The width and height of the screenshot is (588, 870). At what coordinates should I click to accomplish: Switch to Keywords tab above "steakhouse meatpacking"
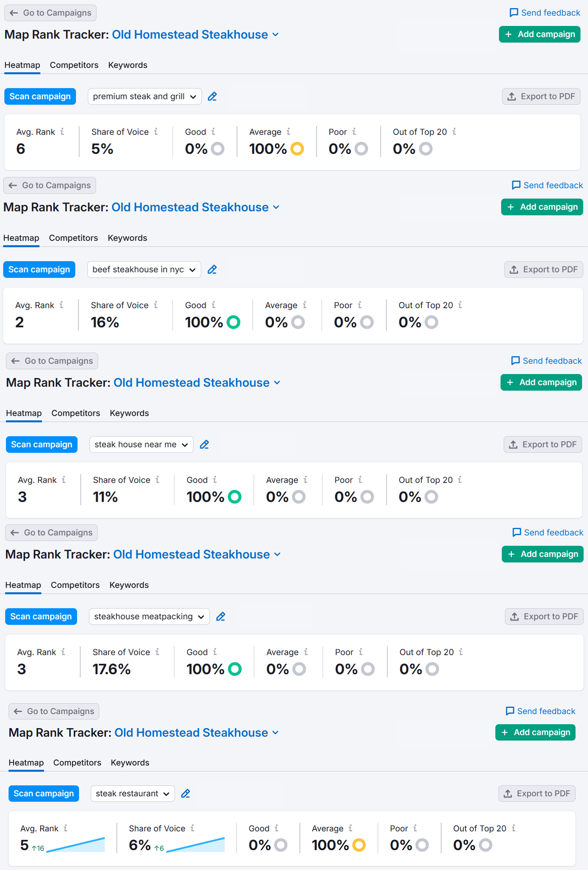point(129,585)
